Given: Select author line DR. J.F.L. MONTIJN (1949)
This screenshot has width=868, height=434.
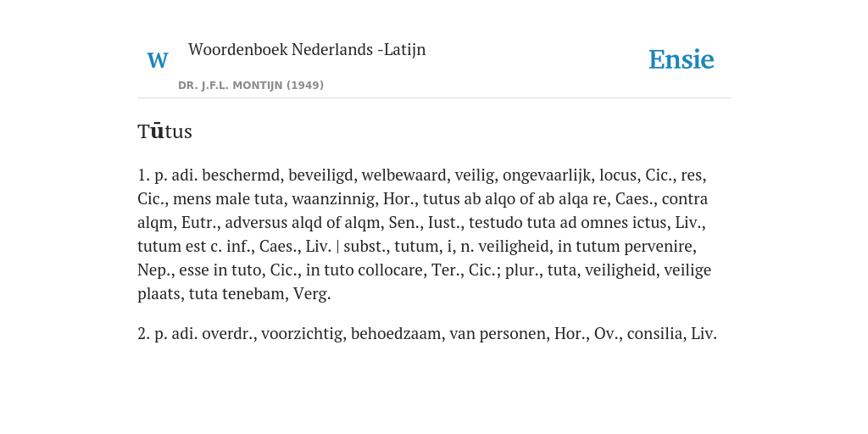Looking at the screenshot, I should tap(251, 86).
